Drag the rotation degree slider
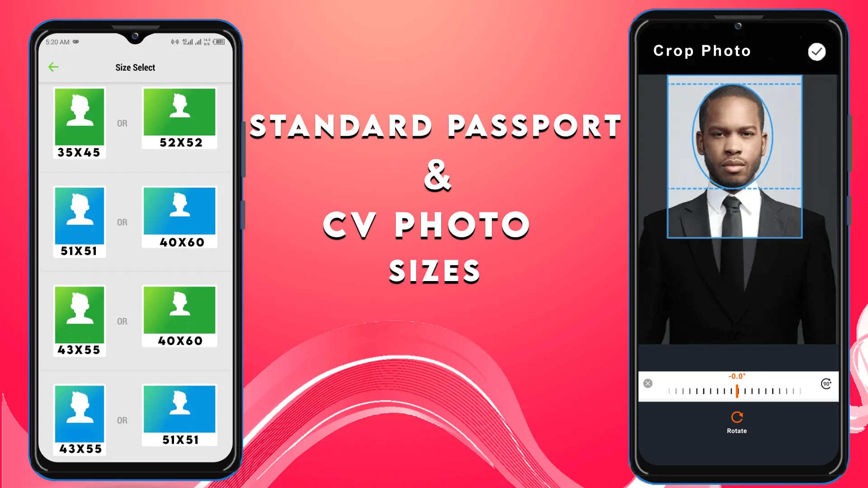The height and width of the screenshot is (488, 868). [x=736, y=391]
